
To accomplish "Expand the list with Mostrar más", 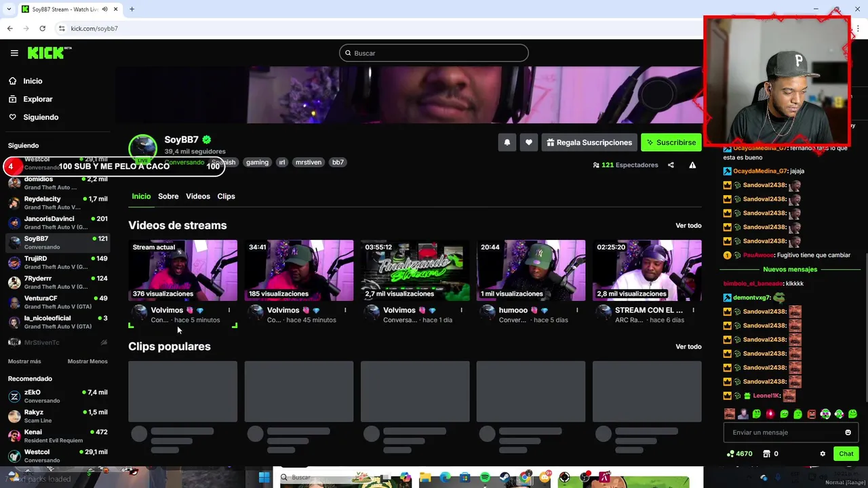I will 24,361.
